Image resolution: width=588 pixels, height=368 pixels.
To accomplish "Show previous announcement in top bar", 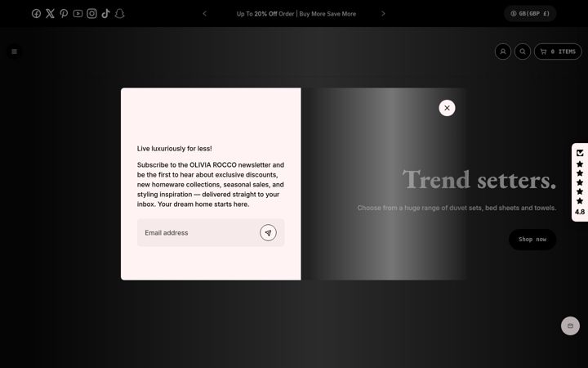I will 204,14.
